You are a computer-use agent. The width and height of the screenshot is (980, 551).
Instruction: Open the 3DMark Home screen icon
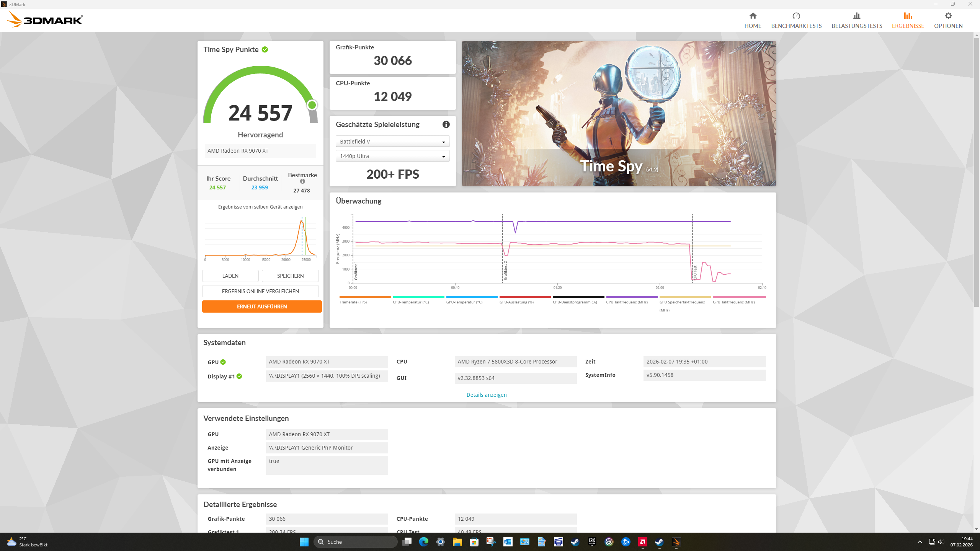(753, 16)
